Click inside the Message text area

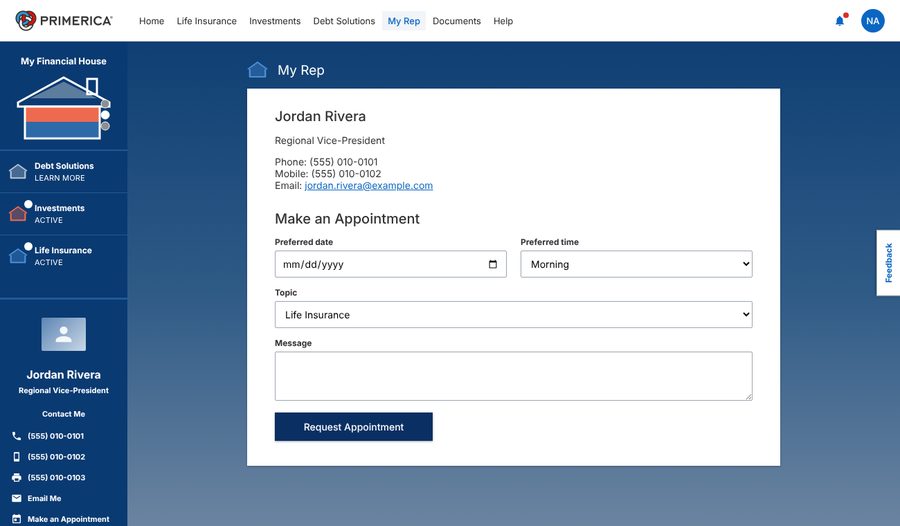[513, 376]
